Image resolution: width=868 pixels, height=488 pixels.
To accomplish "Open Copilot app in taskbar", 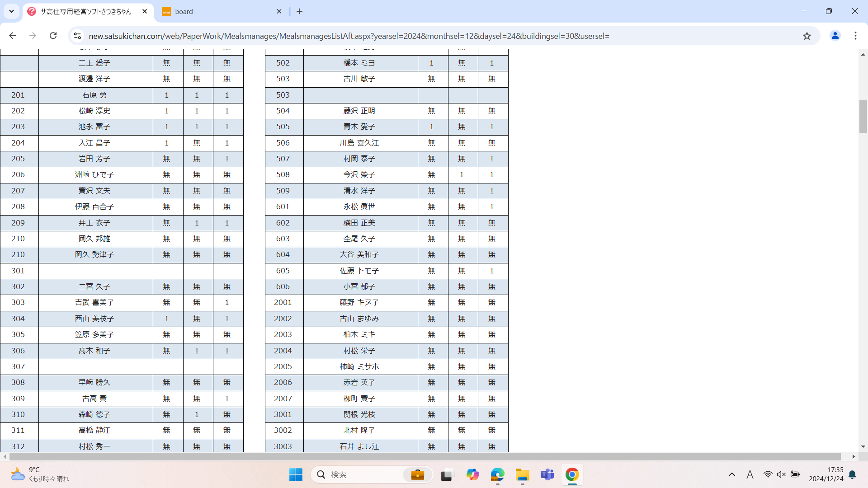I will tap(472, 475).
